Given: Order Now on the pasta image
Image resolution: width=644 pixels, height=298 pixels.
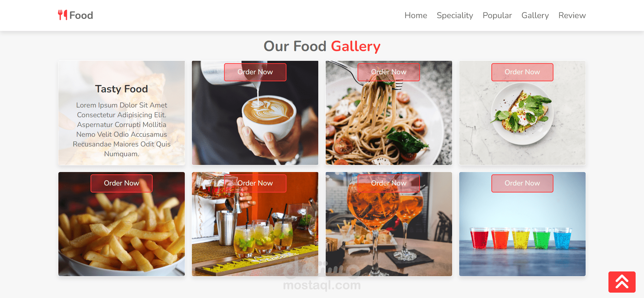Looking at the screenshot, I should click(x=388, y=72).
